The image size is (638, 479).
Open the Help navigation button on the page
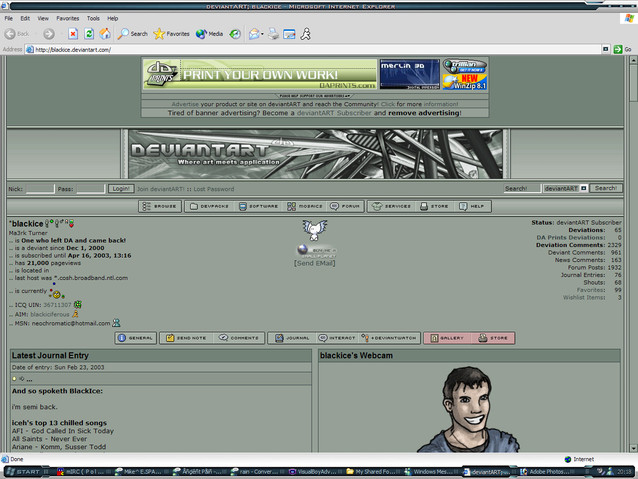pyautogui.click(x=472, y=206)
